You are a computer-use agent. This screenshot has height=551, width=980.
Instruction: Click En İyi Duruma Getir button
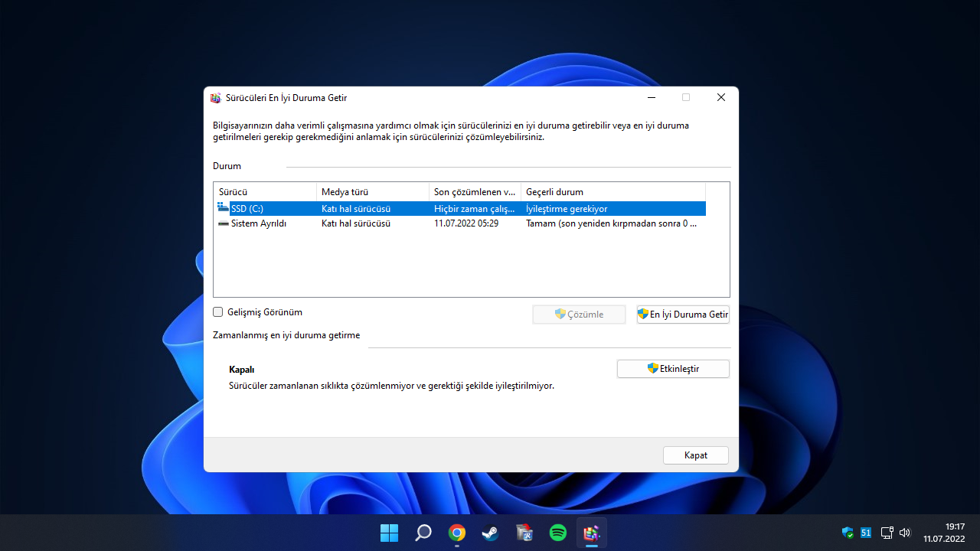(683, 315)
